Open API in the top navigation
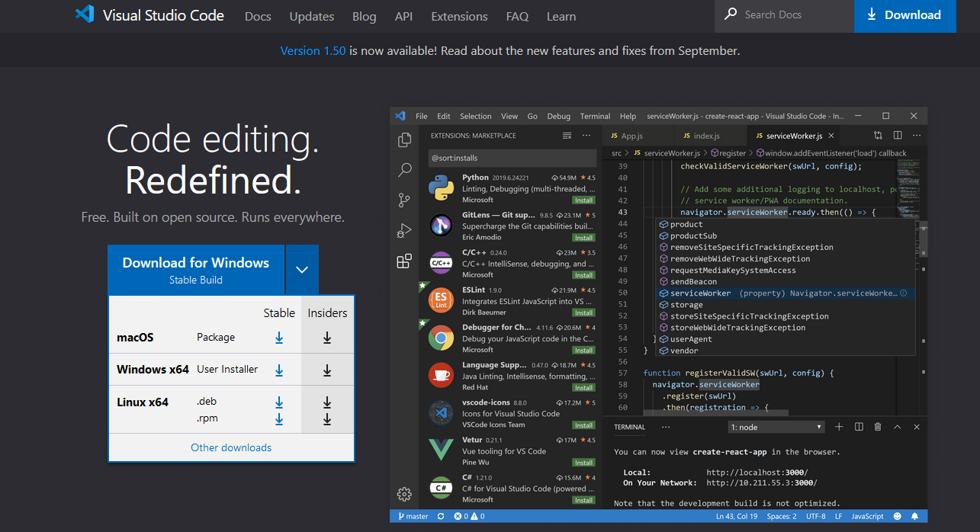The width and height of the screenshot is (980, 532). 403,16
